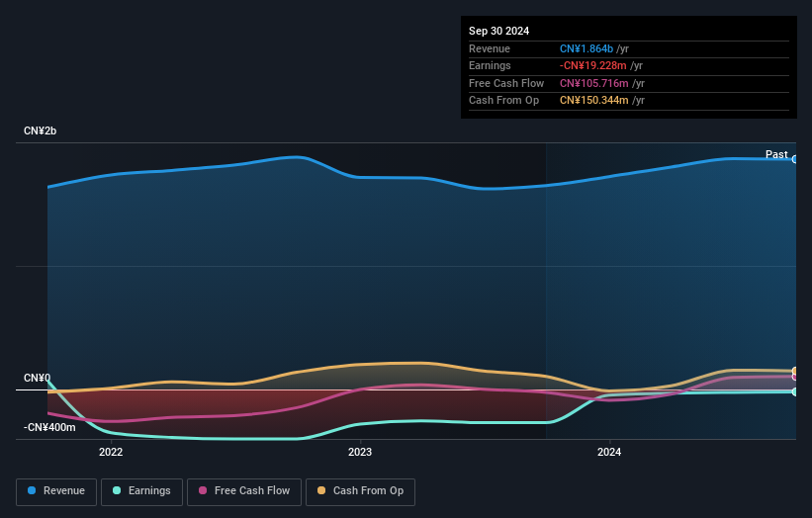Click the CN¥105.716m free cash flow value

click(x=594, y=83)
